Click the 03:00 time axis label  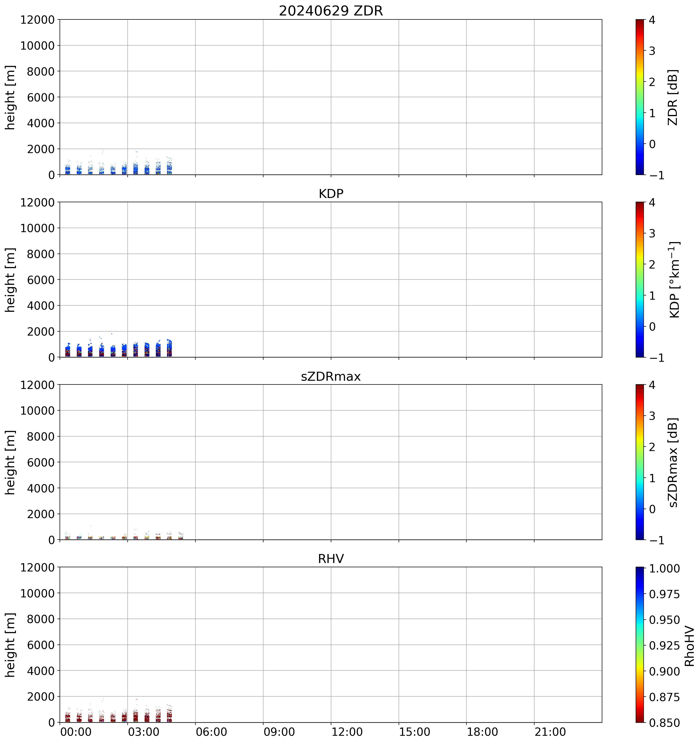[144, 732]
